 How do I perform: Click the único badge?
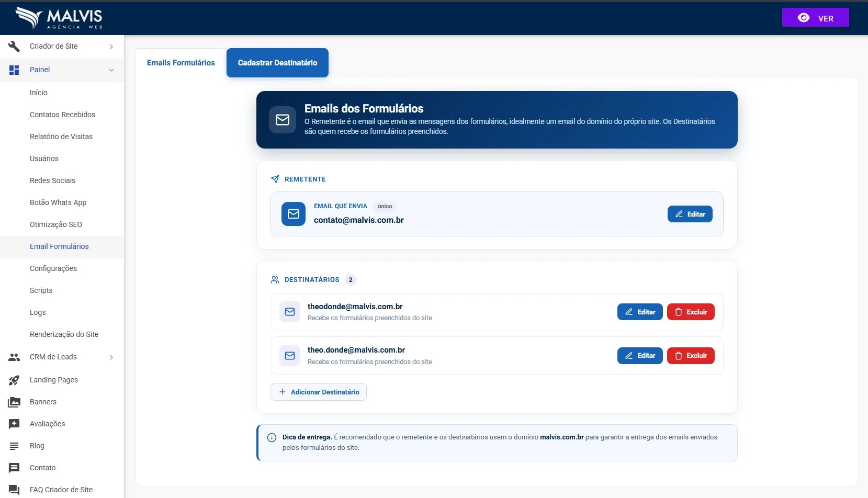pos(385,206)
